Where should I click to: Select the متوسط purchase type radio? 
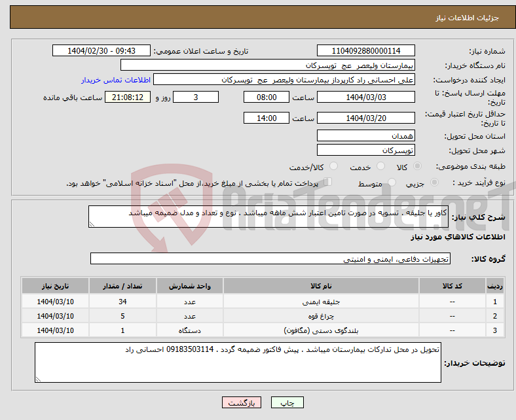392,182
